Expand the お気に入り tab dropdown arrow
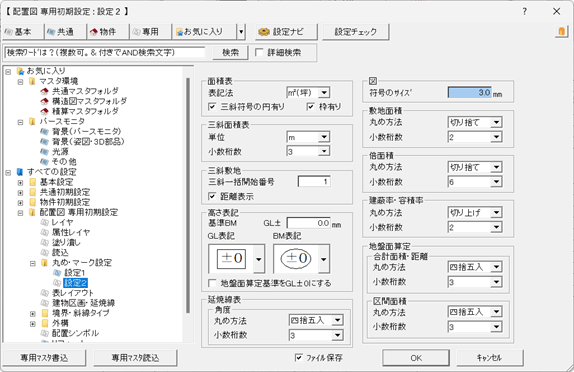The image size is (574, 372). click(241, 32)
